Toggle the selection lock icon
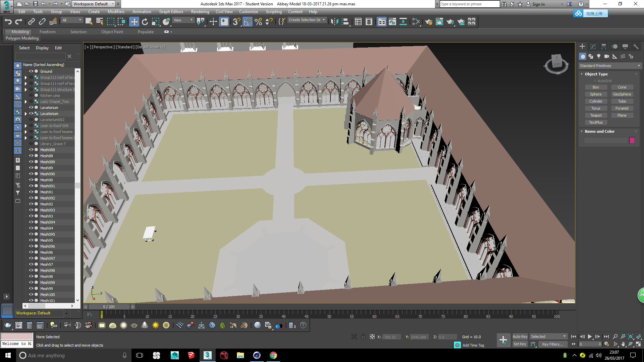This screenshot has width=644, height=362. point(363,337)
